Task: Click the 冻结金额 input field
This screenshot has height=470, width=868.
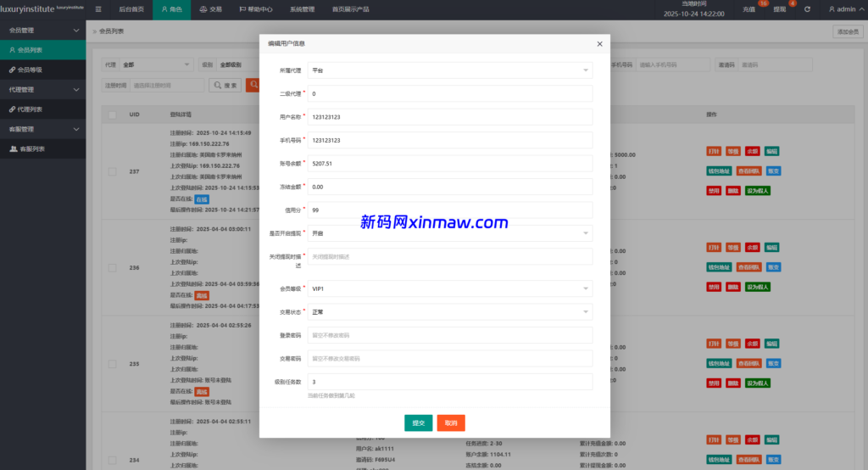Action: click(x=450, y=187)
